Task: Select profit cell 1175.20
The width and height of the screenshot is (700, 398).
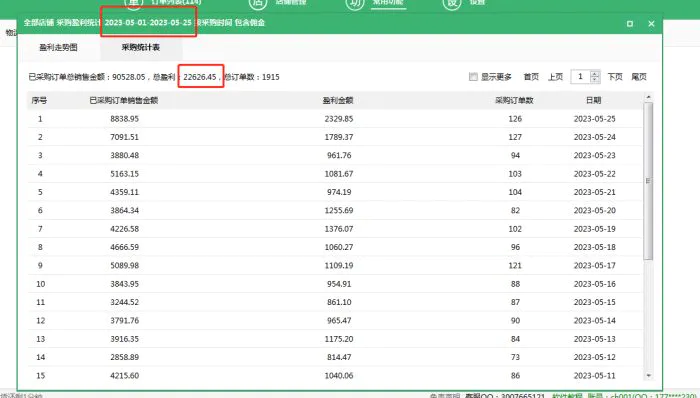Action: pyautogui.click(x=339, y=339)
